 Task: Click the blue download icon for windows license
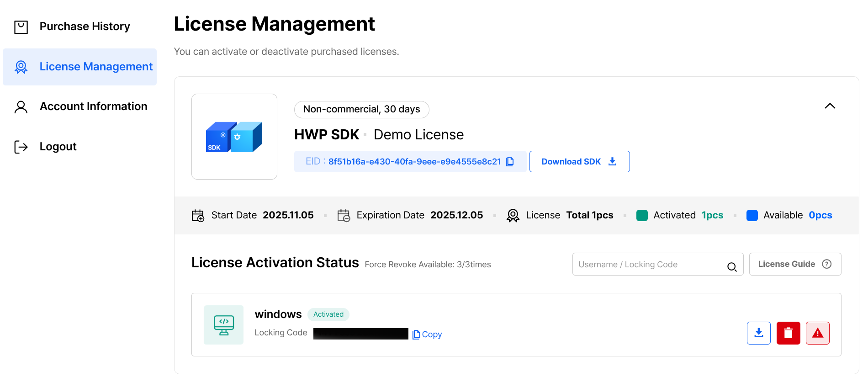(x=758, y=333)
